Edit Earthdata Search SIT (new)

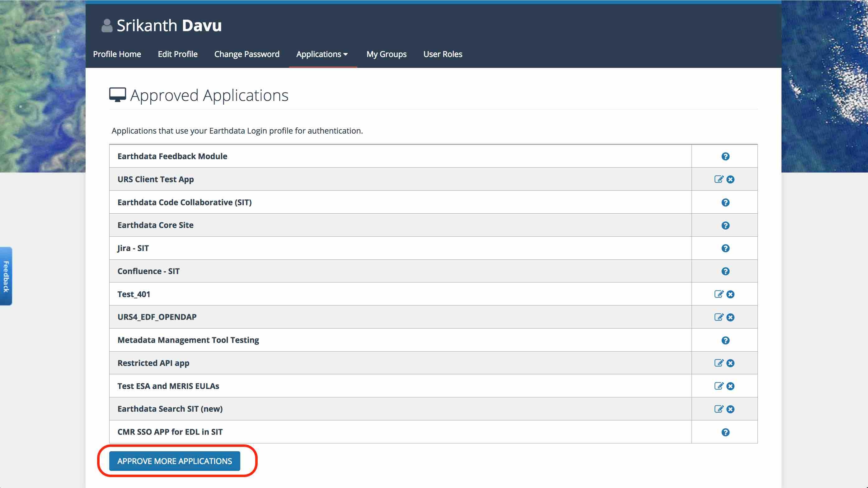click(719, 409)
